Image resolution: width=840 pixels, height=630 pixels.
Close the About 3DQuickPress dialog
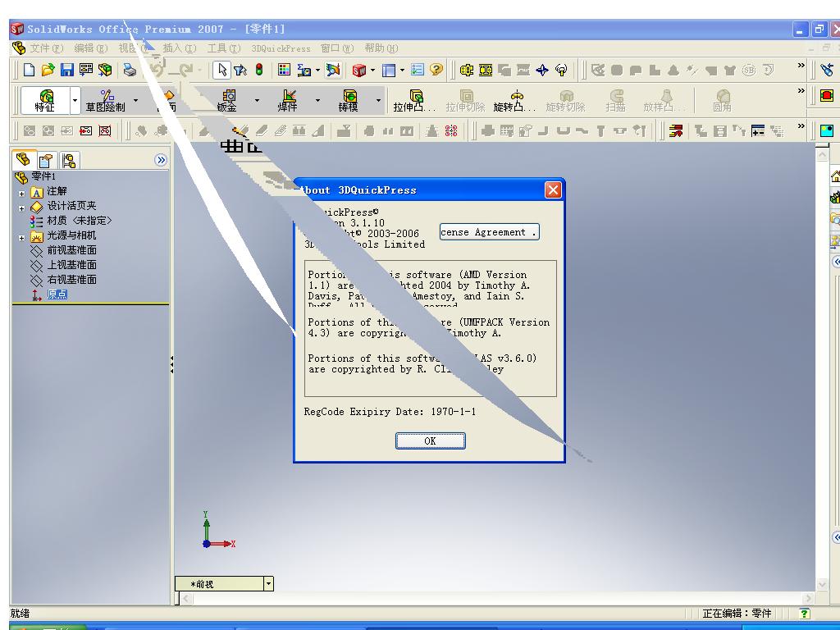[554, 189]
